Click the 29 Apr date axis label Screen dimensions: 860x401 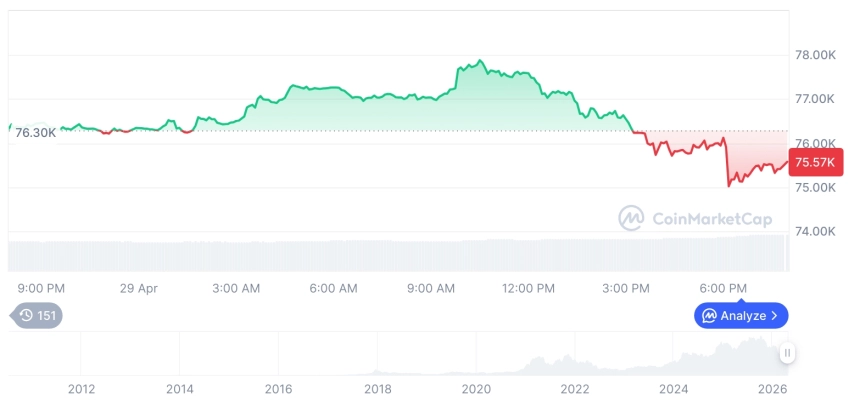click(x=139, y=288)
